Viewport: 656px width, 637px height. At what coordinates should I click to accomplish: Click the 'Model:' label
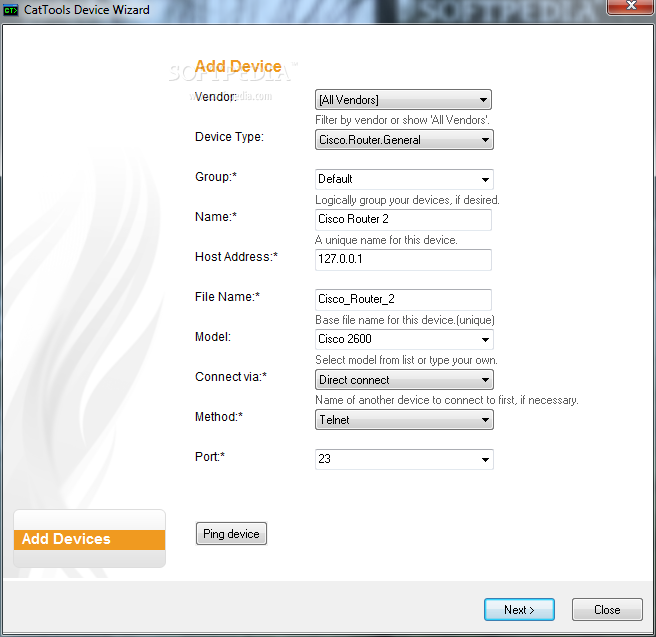coord(213,337)
